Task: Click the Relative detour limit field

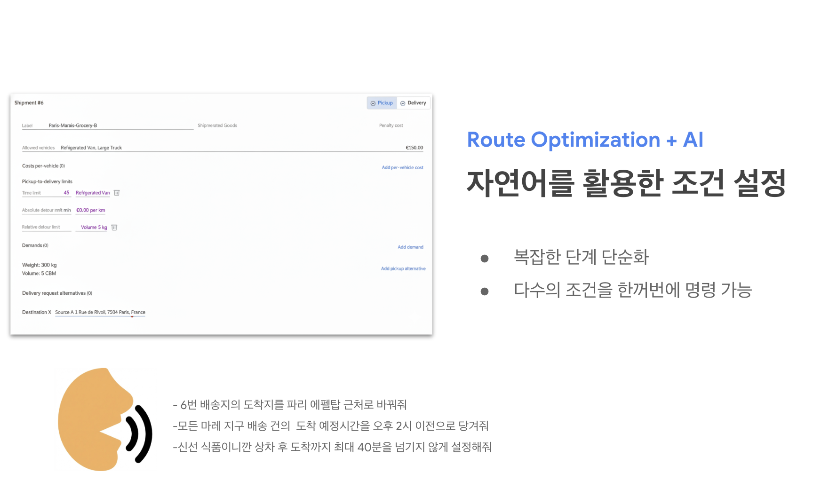Action: click(x=46, y=227)
